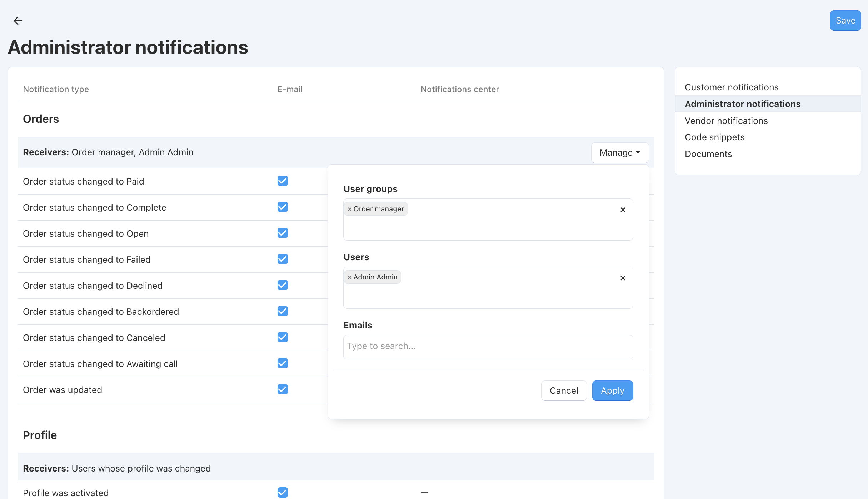Image resolution: width=868 pixels, height=499 pixels.
Task: Click 'Users whose profile was changed' receivers text
Action: coord(141,468)
